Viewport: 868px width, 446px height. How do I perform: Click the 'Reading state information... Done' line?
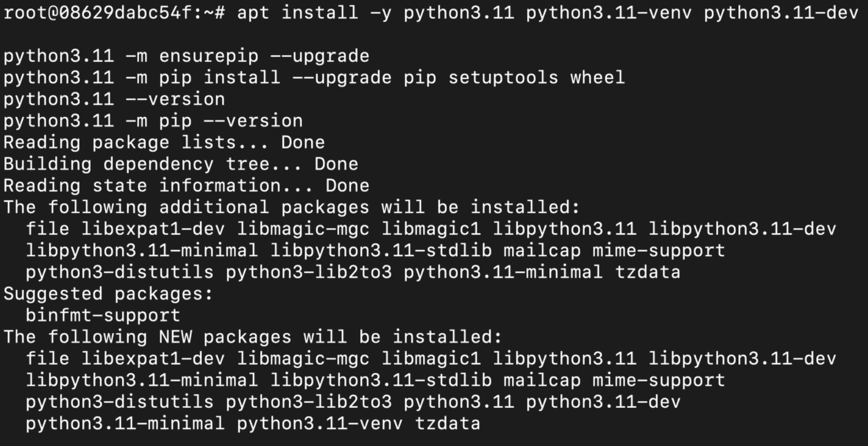tap(186, 186)
